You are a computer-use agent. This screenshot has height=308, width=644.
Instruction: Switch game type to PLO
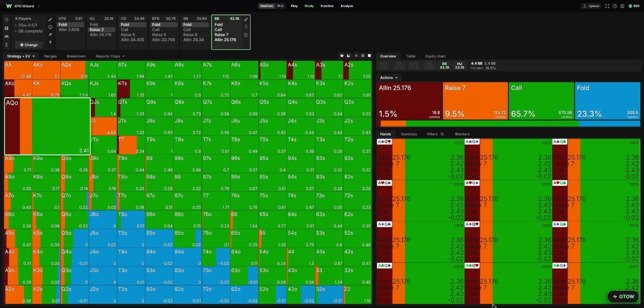(280, 6)
